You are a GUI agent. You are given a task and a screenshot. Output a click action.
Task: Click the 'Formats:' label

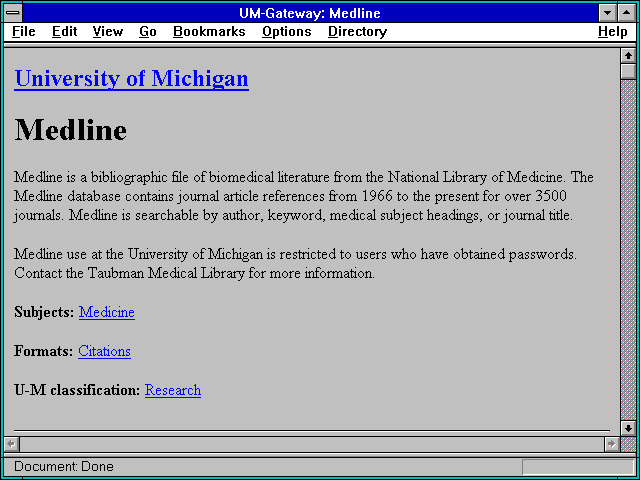[44, 351]
